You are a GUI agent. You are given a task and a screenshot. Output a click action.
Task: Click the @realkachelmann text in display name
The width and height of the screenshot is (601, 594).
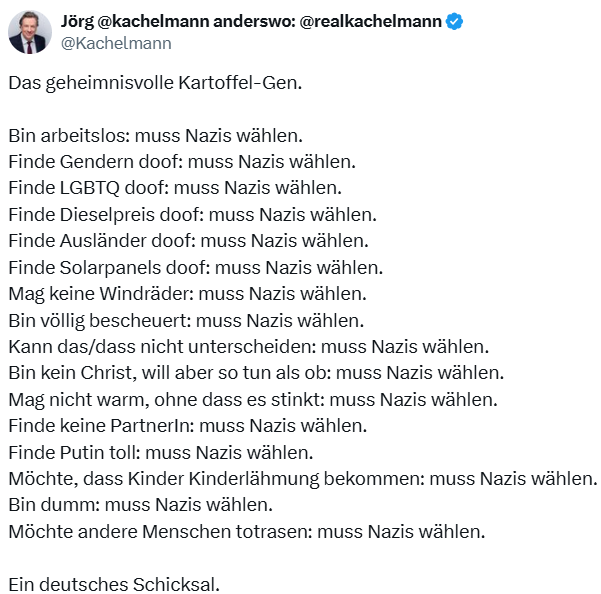(x=370, y=21)
